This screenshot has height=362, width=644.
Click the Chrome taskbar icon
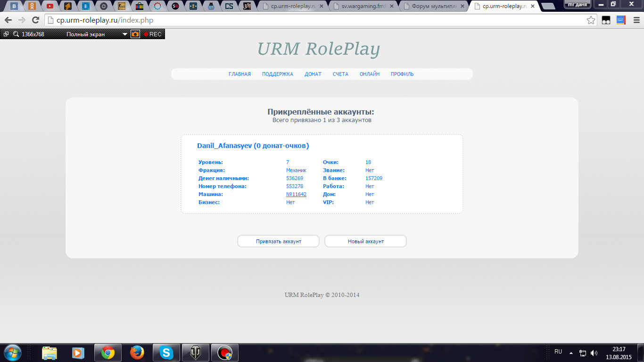click(108, 353)
